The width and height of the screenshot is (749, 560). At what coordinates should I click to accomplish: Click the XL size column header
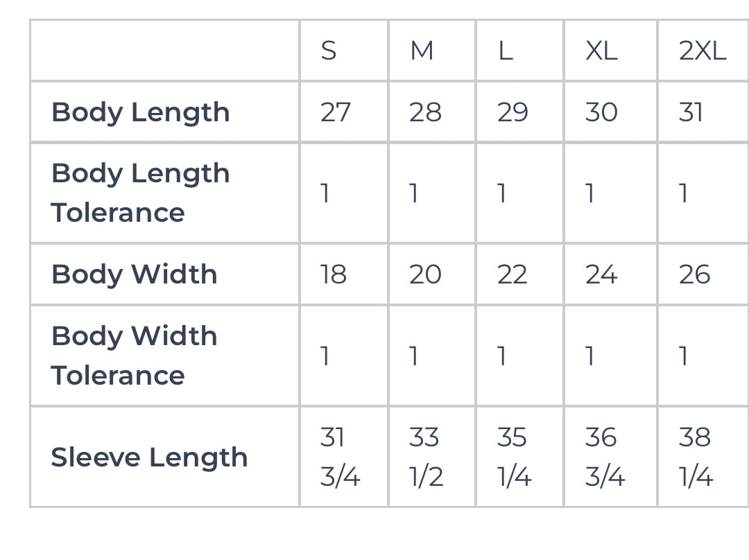(601, 51)
